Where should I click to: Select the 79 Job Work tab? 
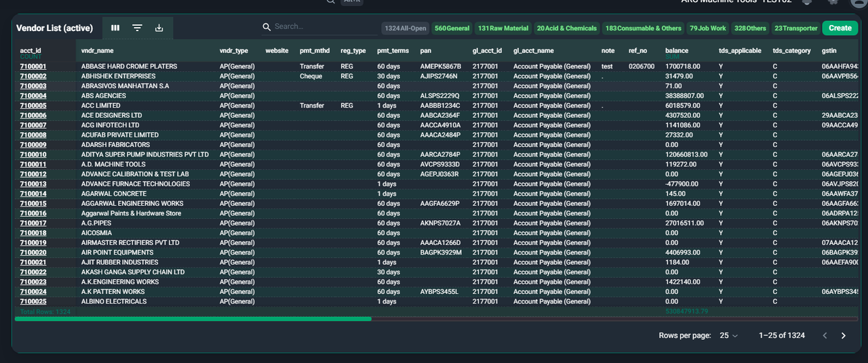click(707, 28)
